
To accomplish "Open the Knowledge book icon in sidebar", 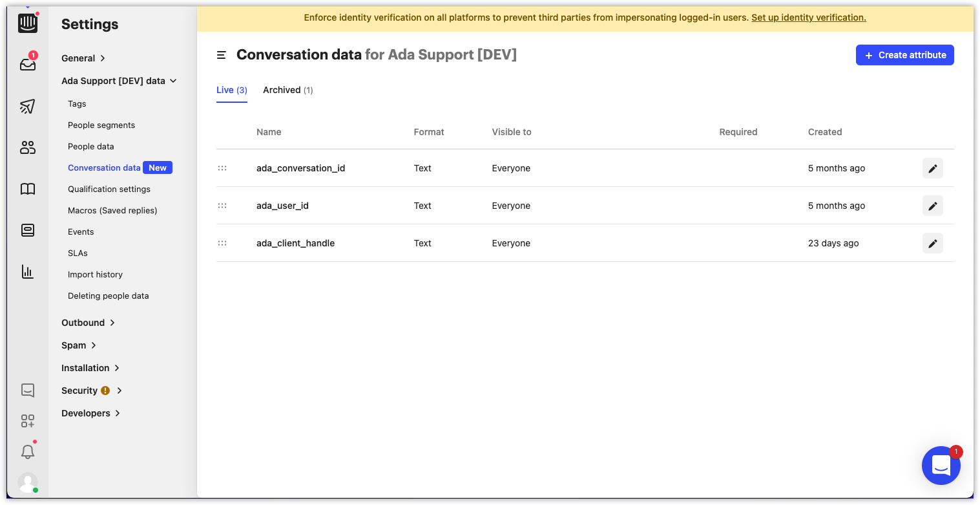I will (x=28, y=188).
